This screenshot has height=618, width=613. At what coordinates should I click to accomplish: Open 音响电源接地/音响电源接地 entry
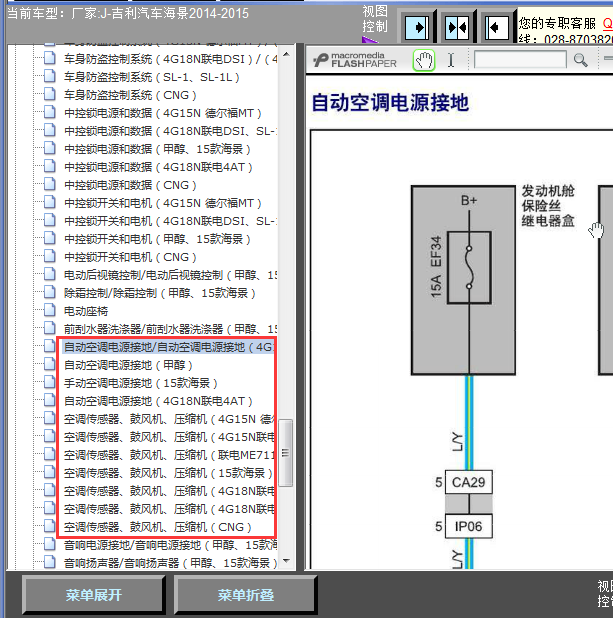click(x=170, y=545)
